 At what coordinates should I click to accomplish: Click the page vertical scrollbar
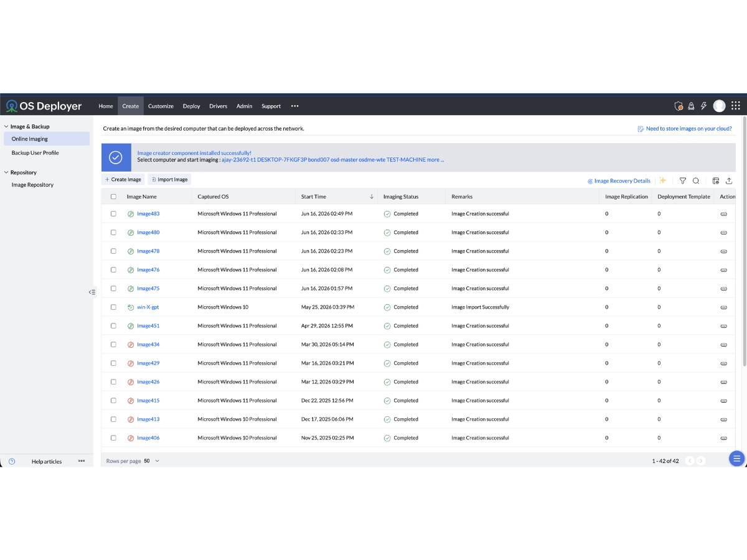(x=745, y=243)
